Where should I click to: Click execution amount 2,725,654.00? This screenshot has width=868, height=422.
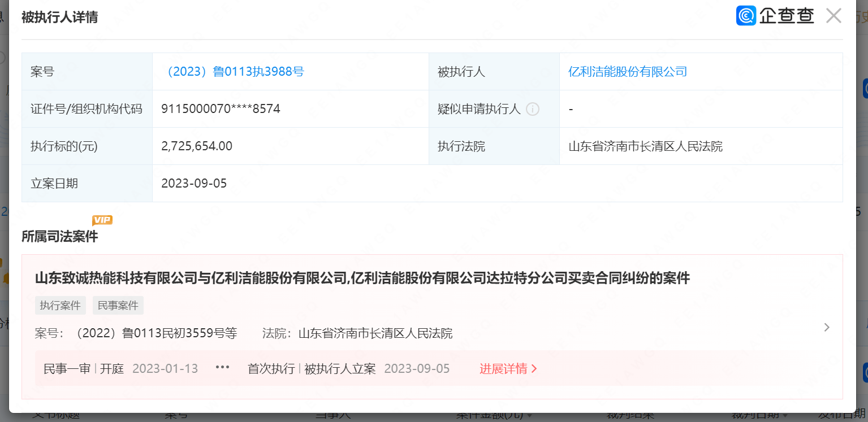pos(197,146)
